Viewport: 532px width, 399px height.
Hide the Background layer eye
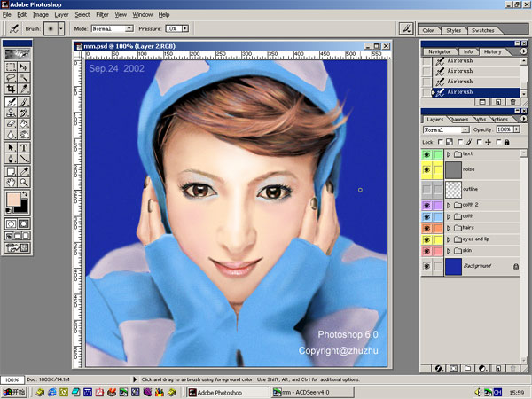tap(426, 266)
